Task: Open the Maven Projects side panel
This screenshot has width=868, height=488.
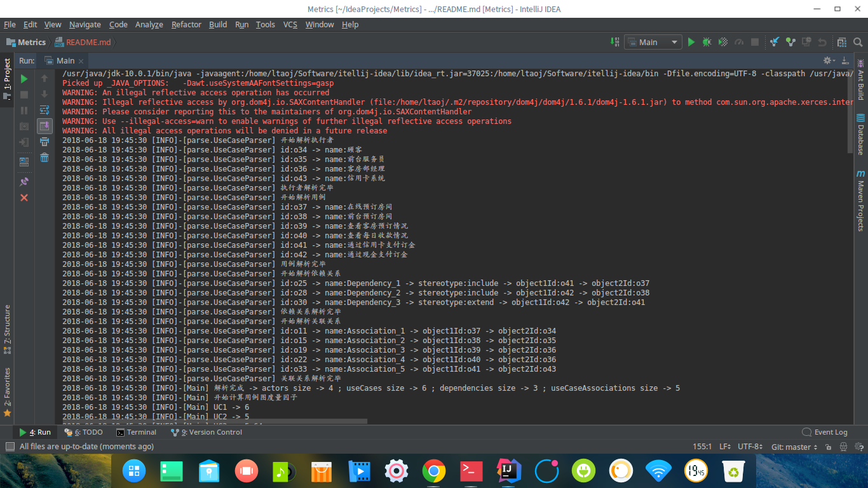Action: (x=860, y=200)
